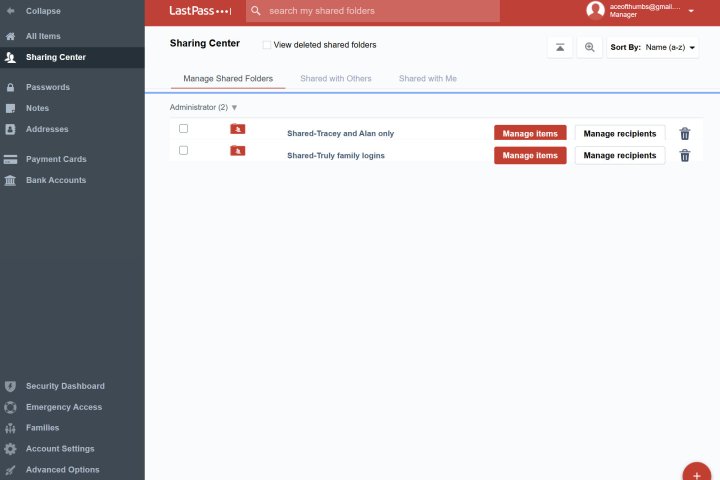Click the Collapse sidebar arrow icon
The width and height of the screenshot is (720, 480).
tap(10, 11)
